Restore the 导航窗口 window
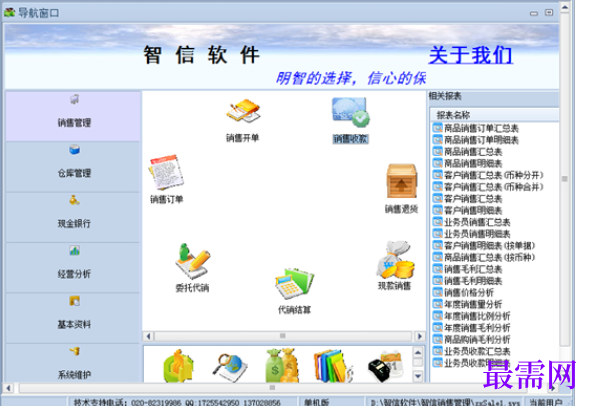This screenshot has width=595, height=406. pos(549,13)
